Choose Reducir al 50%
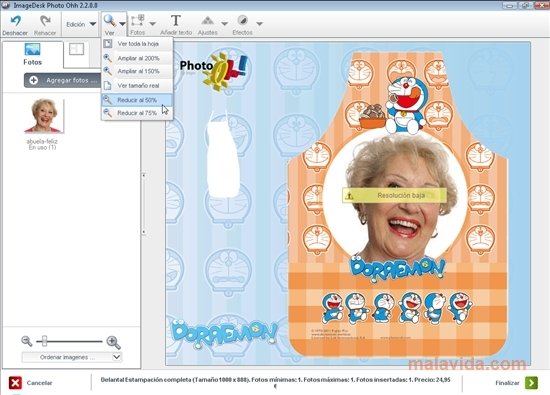The height and width of the screenshot is (395, 550). click(138, 100)
